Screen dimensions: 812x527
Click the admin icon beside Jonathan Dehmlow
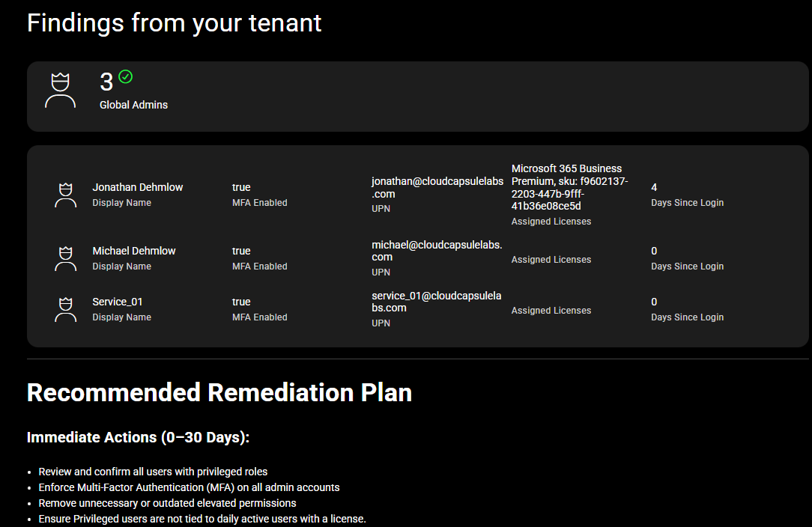[66, 195]
